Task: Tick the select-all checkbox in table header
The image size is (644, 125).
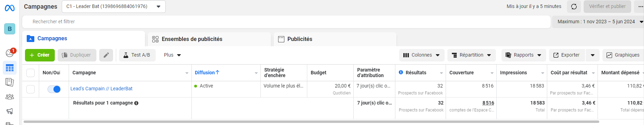Action: tap(31, 73)
